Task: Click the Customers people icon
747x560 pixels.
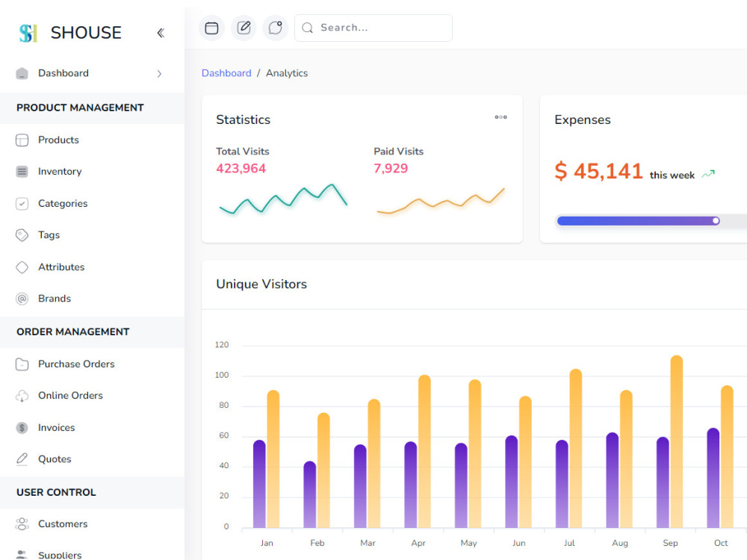Action: coord(22,524)
